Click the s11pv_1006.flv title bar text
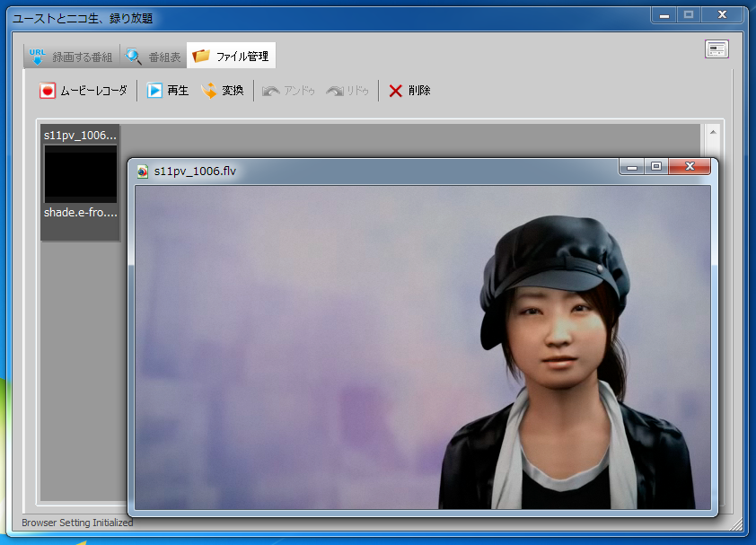Screen dimensions: 756x545 pyautogui.click(x=195, y=171)
